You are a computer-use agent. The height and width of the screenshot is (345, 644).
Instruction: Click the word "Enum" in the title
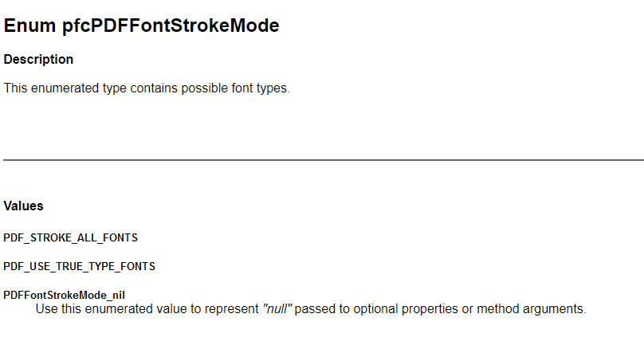[29, 25]
